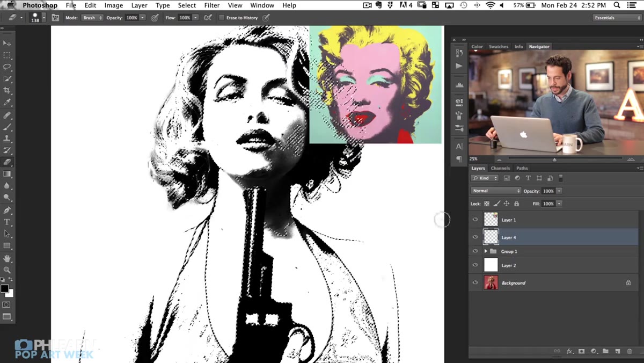Select the Lasso tool
Viewport: 644px width, 363px height.
pyautogui.click(x=7, y=67)
